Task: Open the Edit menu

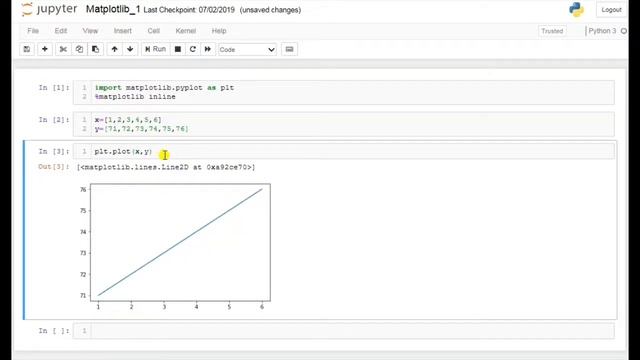Action: (x=61, y=31)
